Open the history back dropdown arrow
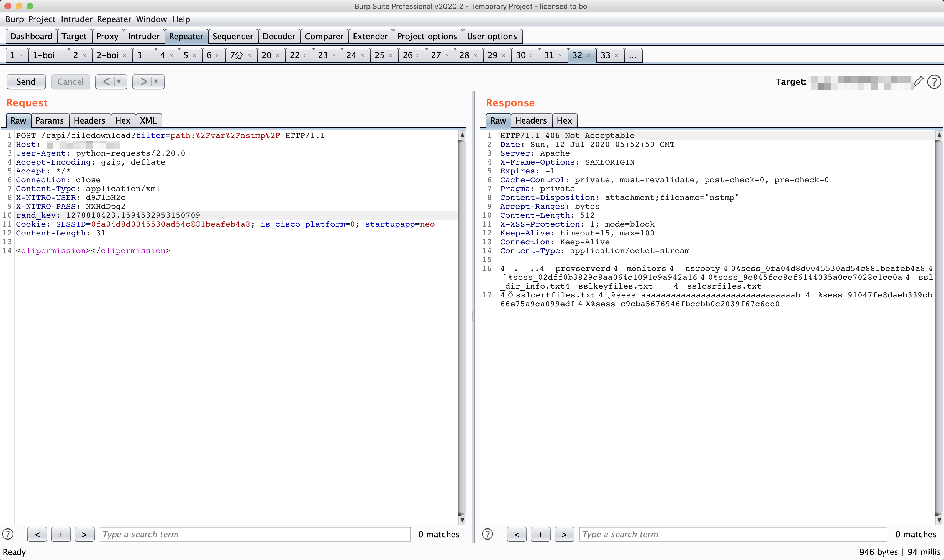This screenshot has width=944, height=560. coord(119,81)
